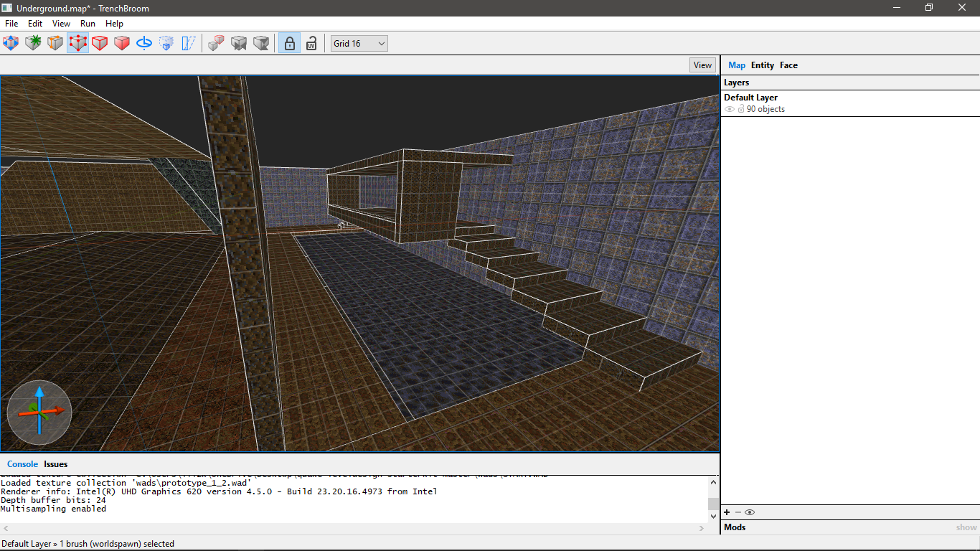
Task: Toggle the UV lock icon
Action: tap(311, 43)
